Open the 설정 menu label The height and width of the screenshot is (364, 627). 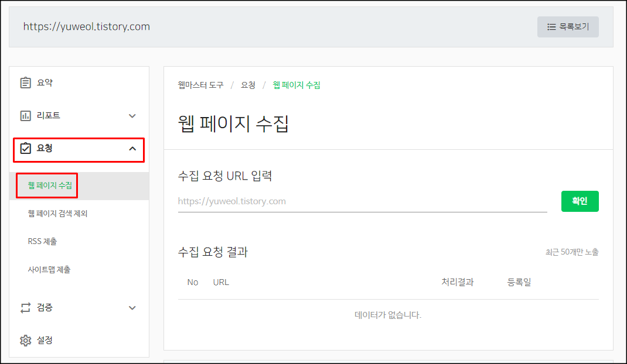[45, 340]
